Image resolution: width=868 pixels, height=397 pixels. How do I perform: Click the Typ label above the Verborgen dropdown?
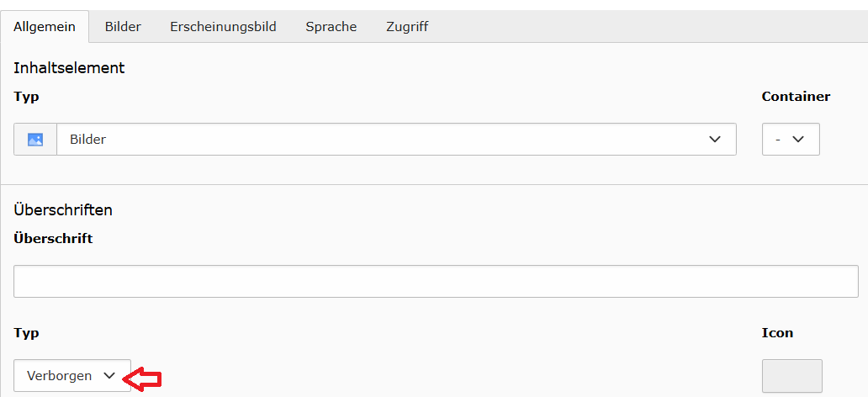26,332
